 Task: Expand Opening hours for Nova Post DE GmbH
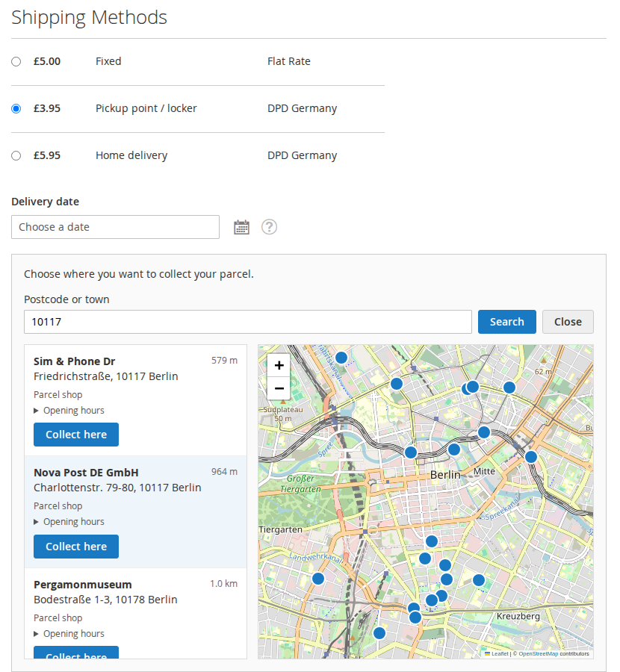pos(69,522)
